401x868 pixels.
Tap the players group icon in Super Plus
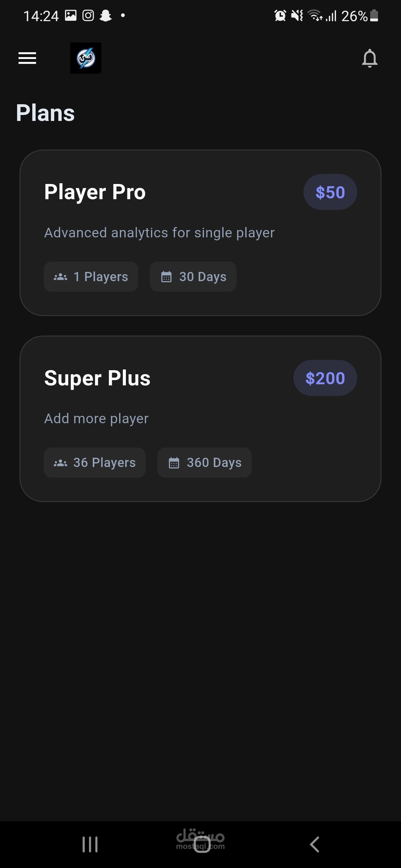point(61,463)
